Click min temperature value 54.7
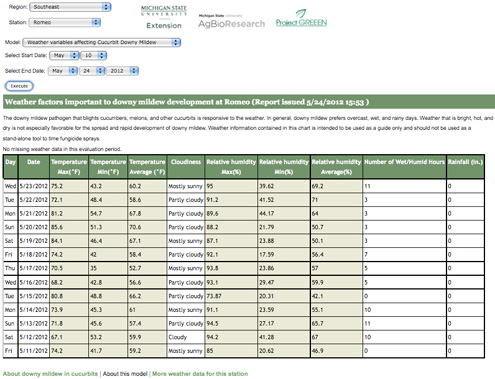The height and width of the screenshot is (379, 495). pos(108,213)
